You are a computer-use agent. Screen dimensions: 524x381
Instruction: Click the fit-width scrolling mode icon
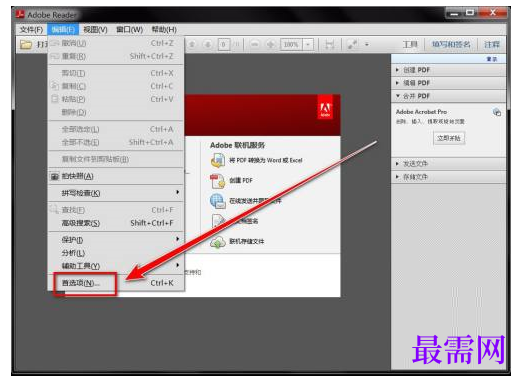tap(330, 44)
